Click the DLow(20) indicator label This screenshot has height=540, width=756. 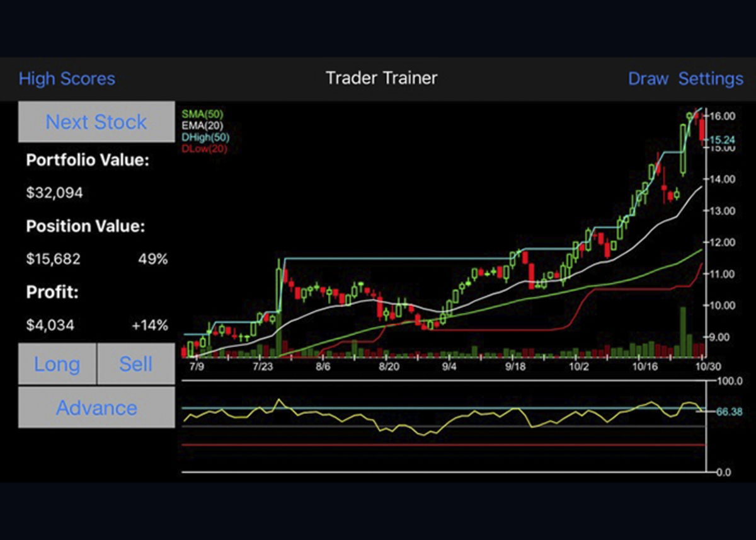(x=204, y=149)
